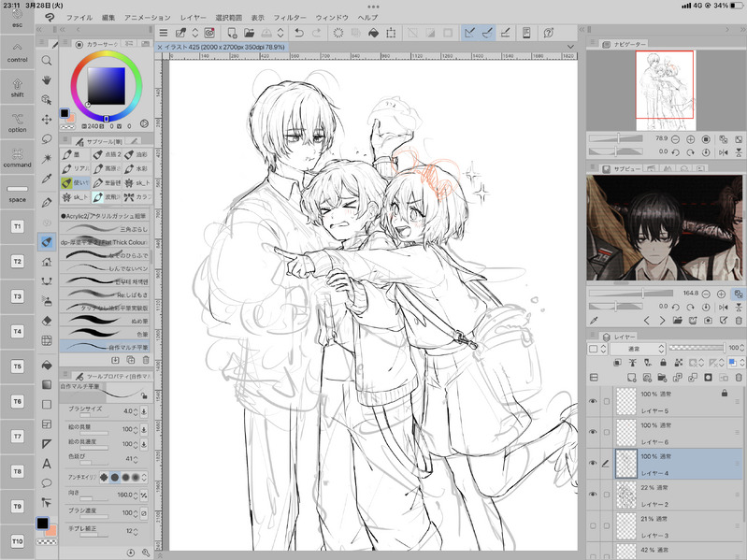Select the Lasso selection tool
The width and height of the screenshot is (747, 560).
tap(46, 138)
